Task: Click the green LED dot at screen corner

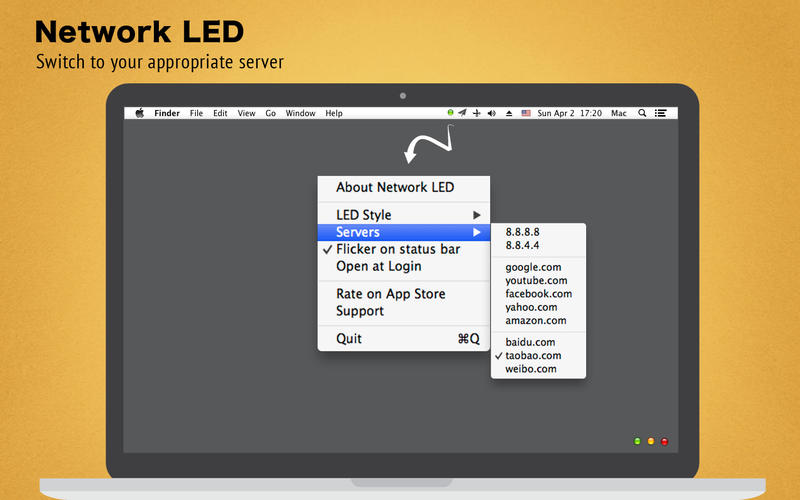Action: tap(637, 441)
